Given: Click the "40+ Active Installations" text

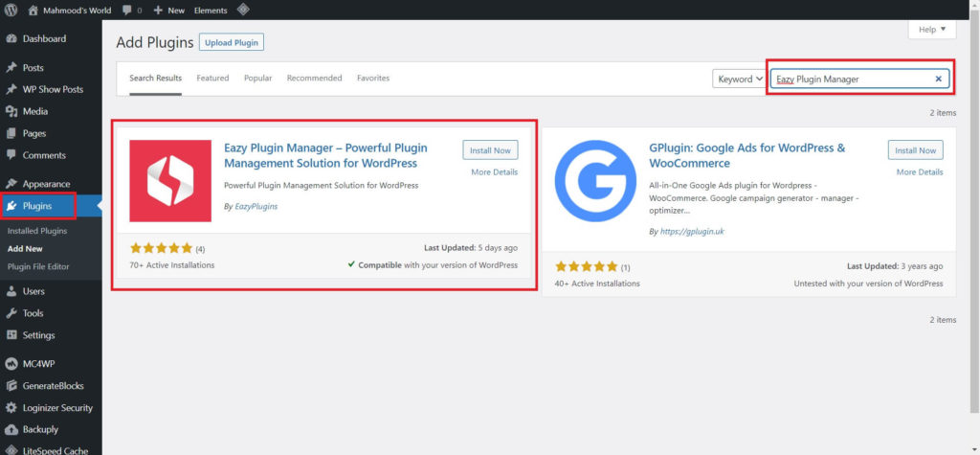Looking at the screenshot, I should 597,284.
